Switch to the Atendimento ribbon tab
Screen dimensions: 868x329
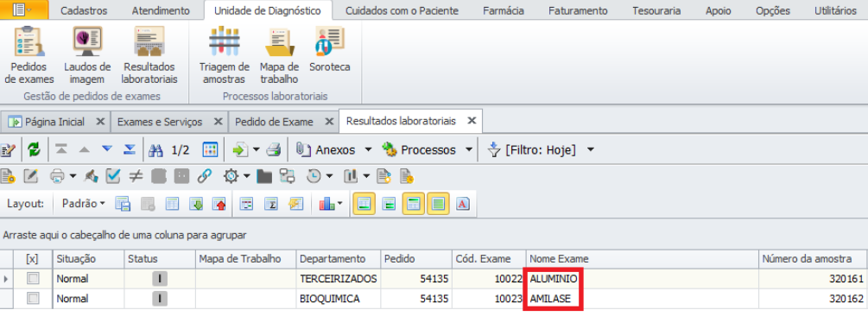161,10
